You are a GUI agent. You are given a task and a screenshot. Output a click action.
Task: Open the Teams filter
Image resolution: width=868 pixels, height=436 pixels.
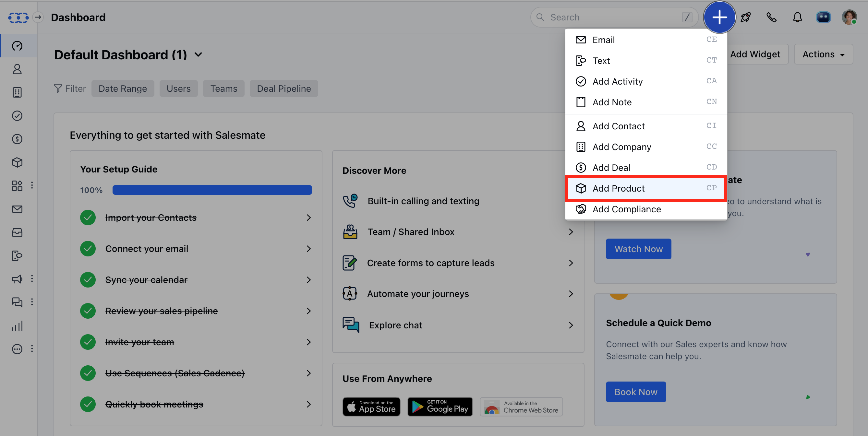tap(224, 88)
